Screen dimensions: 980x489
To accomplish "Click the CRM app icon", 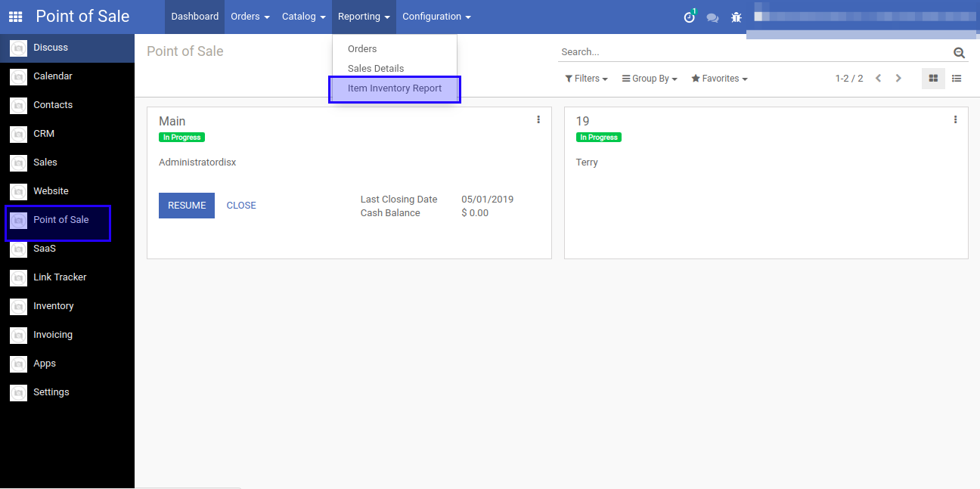I will pyautogui.click(x=19, y=134).
